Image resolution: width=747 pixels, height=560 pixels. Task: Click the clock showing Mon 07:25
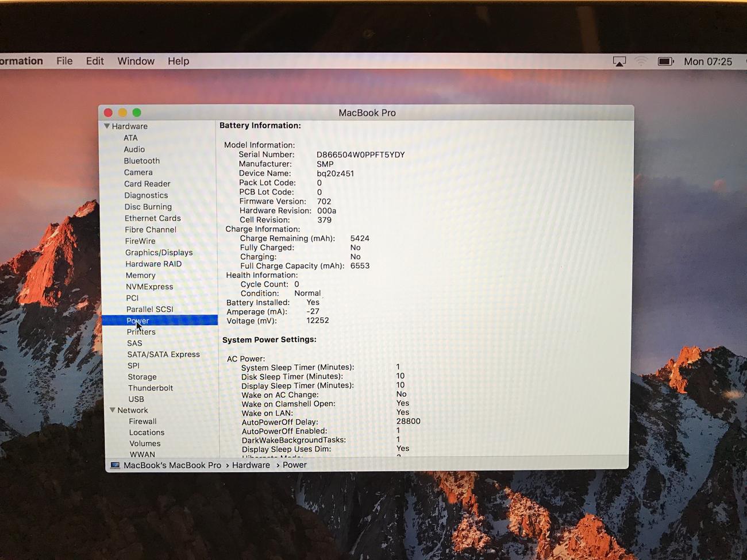click(x=708, y=61)
